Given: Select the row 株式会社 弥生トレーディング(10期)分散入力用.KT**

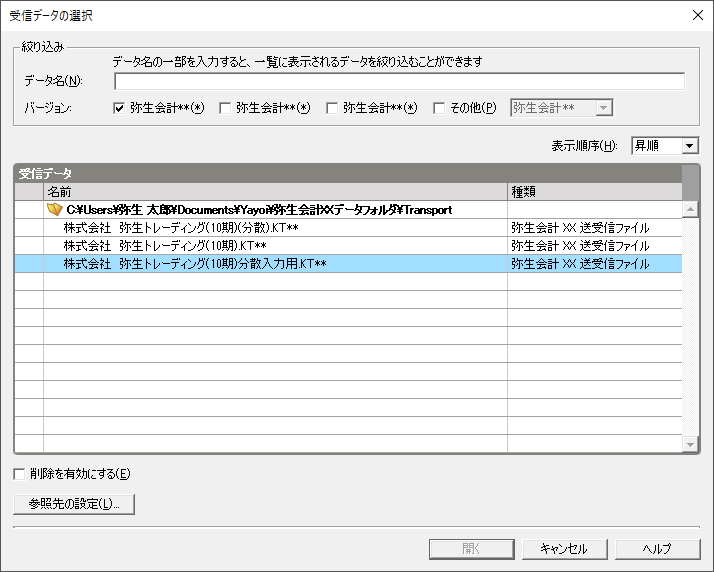Looking at the screenshot, I should pos(348,264).
